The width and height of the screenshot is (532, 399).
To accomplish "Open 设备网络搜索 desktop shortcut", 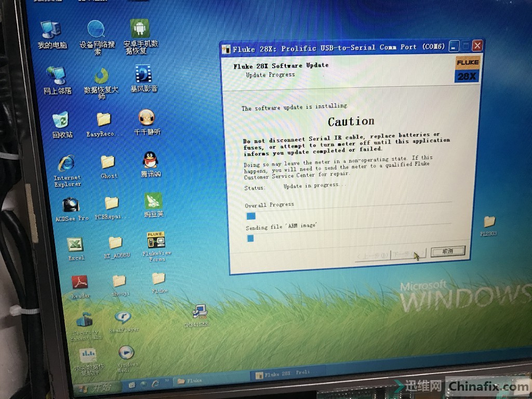I will point(97,37).
